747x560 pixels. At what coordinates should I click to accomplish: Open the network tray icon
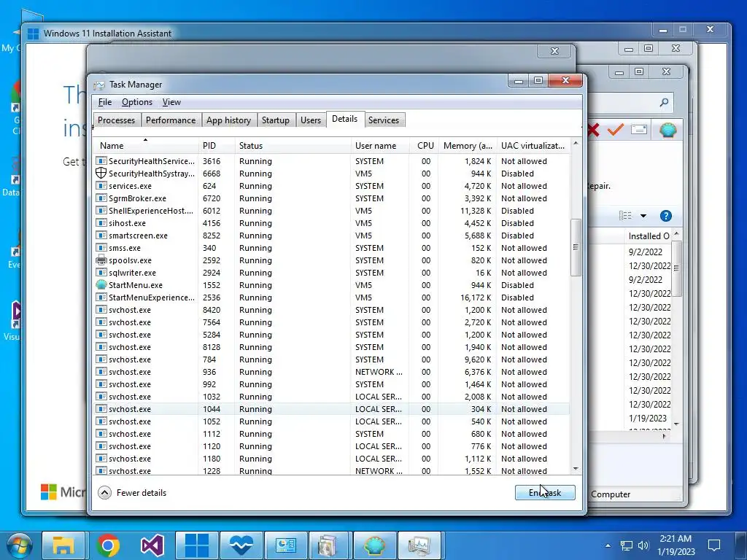click(626, 545)
